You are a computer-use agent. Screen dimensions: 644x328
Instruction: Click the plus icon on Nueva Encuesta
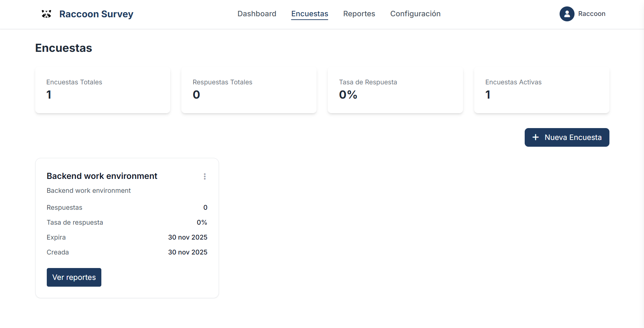click(536, 137)
